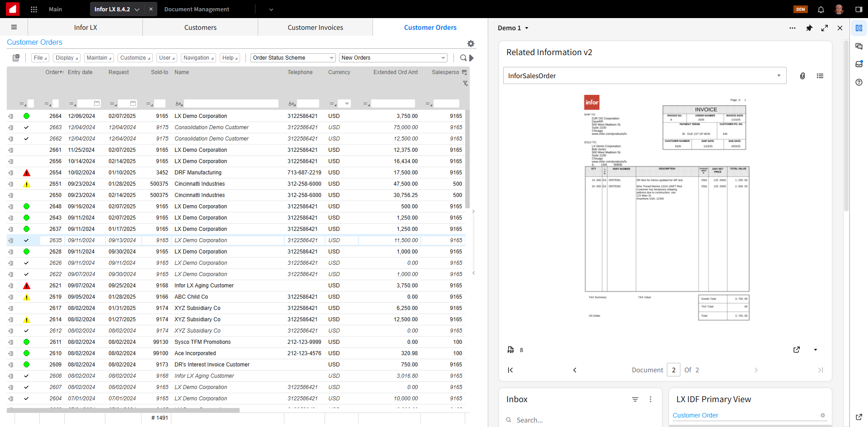Viewport: 868px width, 427px height.
Task: Open Customer Orders settings gear
Action: [x=471, y=43]
